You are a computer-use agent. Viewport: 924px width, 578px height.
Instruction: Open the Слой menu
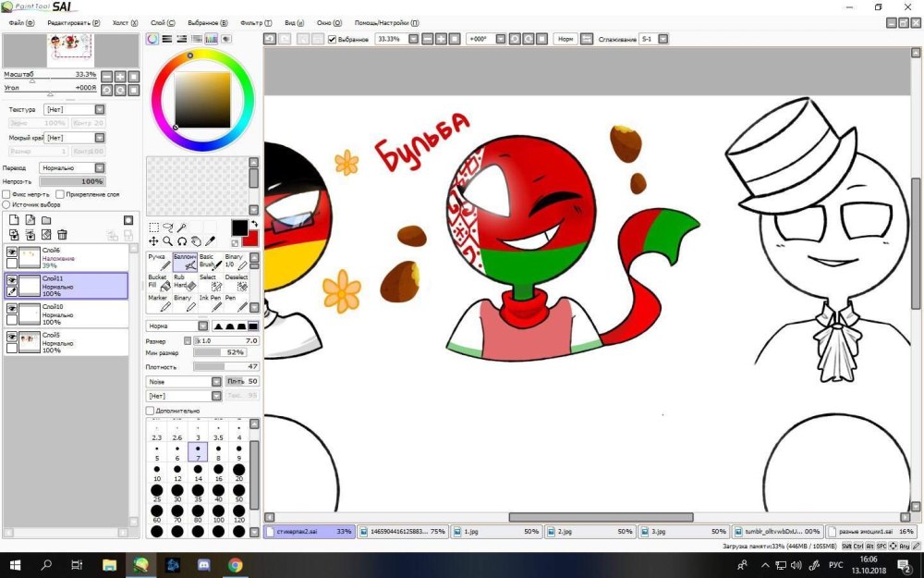coord(163,23)
